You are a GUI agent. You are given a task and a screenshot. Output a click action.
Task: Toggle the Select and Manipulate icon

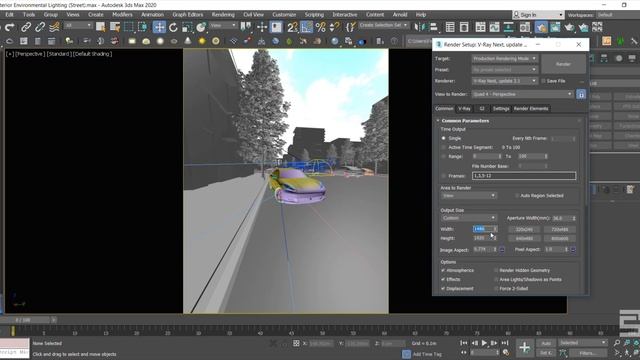[262, 27]
